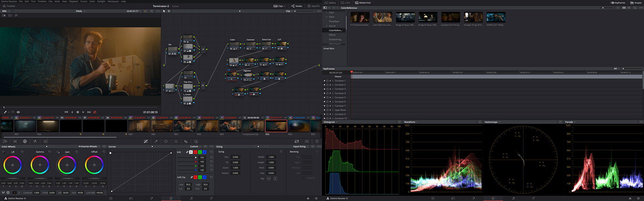Open the Power Window palette
This screenshot has width=644, height=201.
point(166,141)
